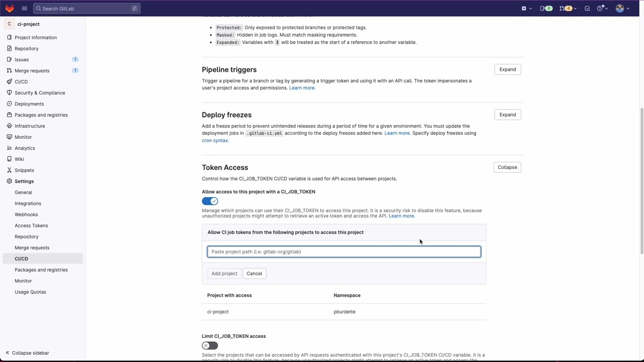
Task: Open the user avatar menu
Action: tap(620, 8)
